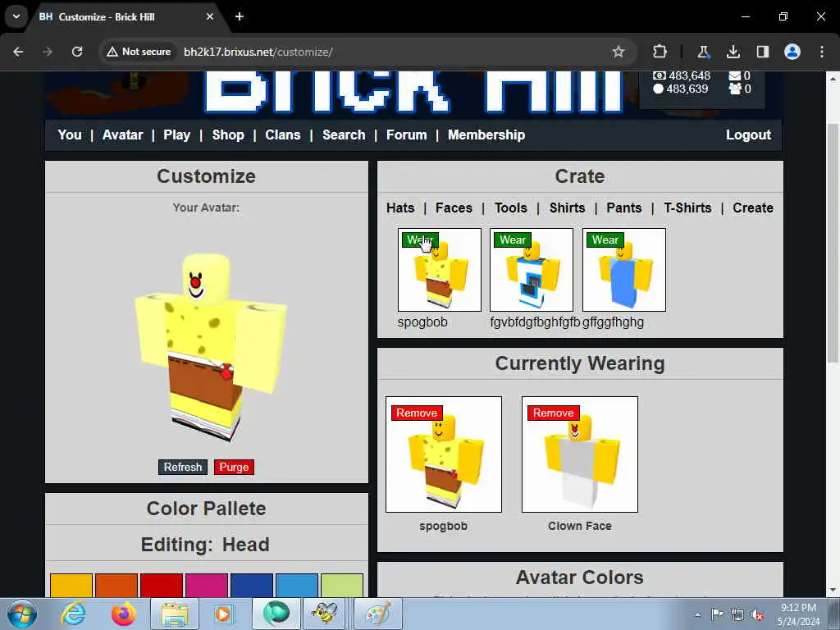The image size is (840, 630).
Task: Pick the red color swatch
Action: pos(162,585)
